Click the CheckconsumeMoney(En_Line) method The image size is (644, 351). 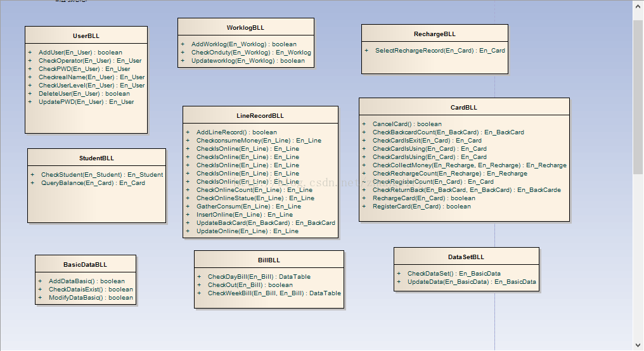click(259, 141)
